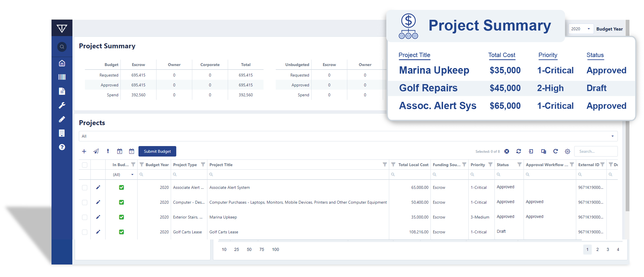Click the plus icon to add project

pos(84,151)
